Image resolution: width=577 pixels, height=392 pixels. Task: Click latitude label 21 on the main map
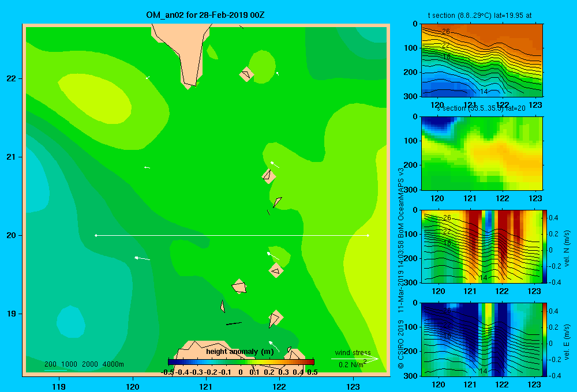click(12, 157)
